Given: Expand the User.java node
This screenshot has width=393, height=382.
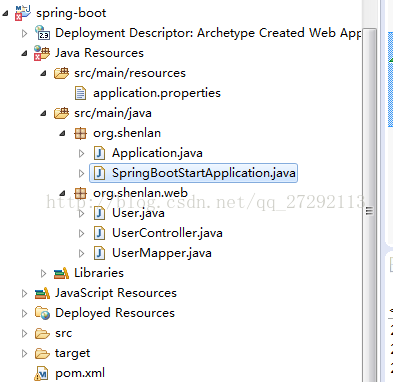Looking at the screenshot, I should pos(81,214).
